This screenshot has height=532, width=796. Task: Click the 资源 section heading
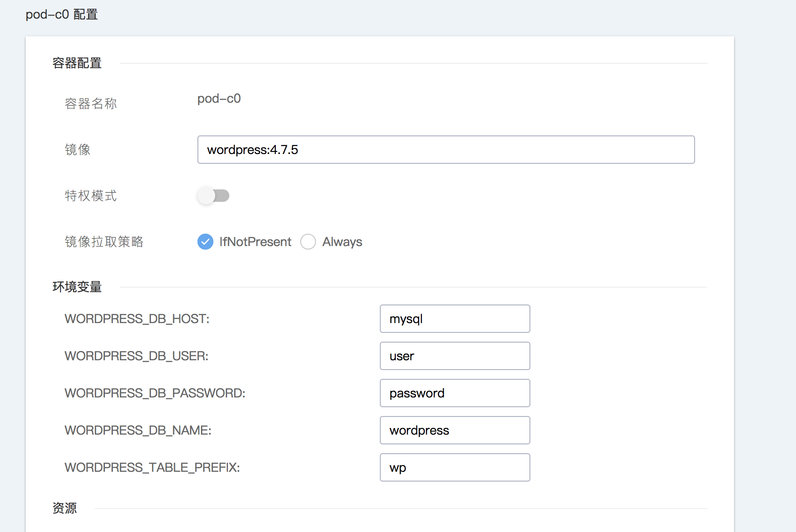[x=65, y=508]
